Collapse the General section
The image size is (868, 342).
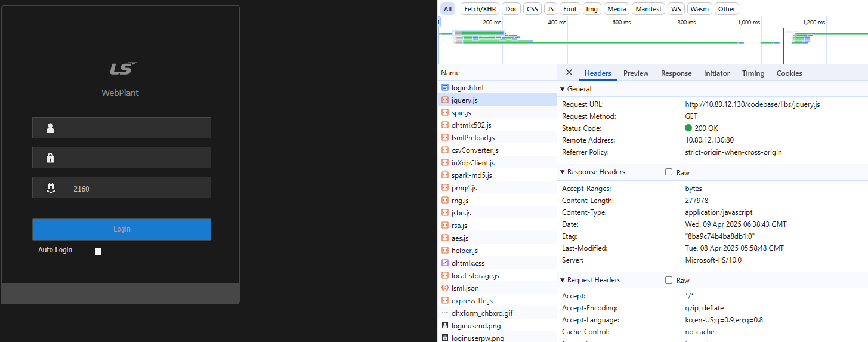[x=562, y=89]
